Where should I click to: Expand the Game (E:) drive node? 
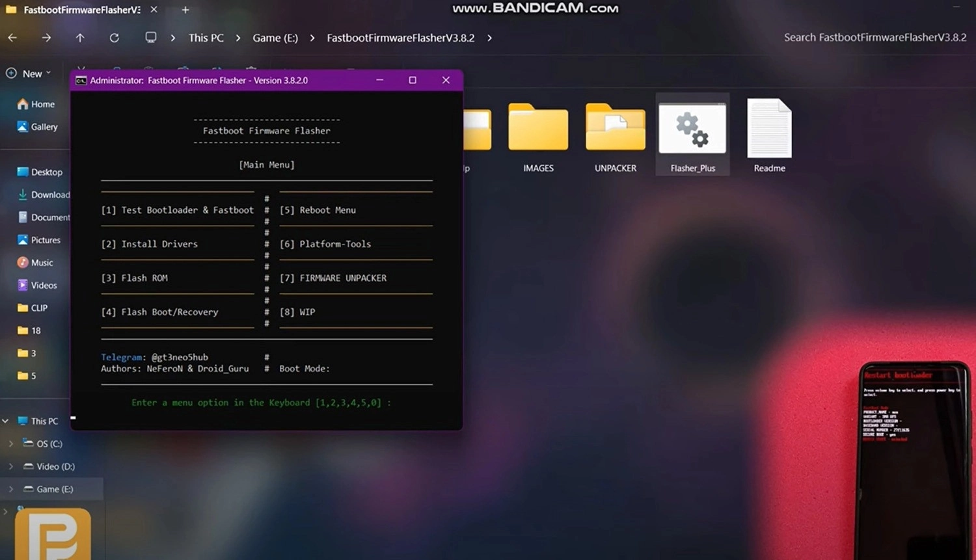click(x=11, y=489)
